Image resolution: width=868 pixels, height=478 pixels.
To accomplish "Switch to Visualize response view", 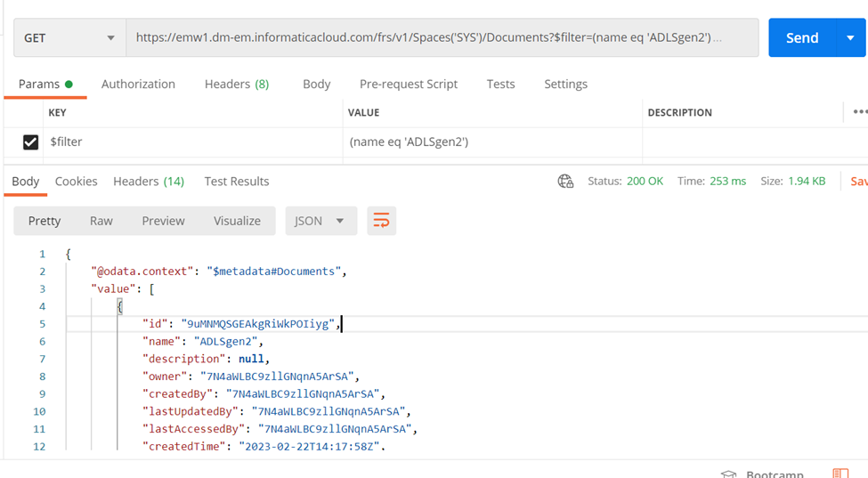I will (x=237, y=221).
